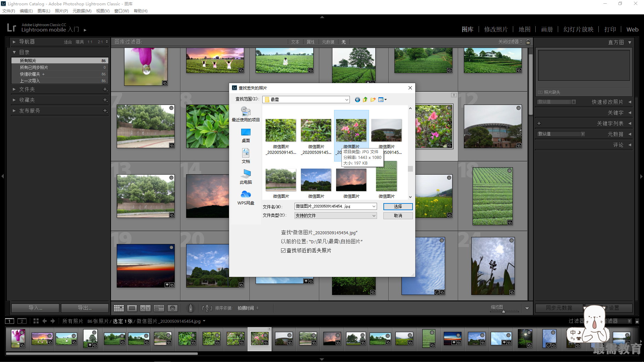This screenshot has height=362, width=644.
Task: Show main window display 1
Action: (x=10, y=321)
